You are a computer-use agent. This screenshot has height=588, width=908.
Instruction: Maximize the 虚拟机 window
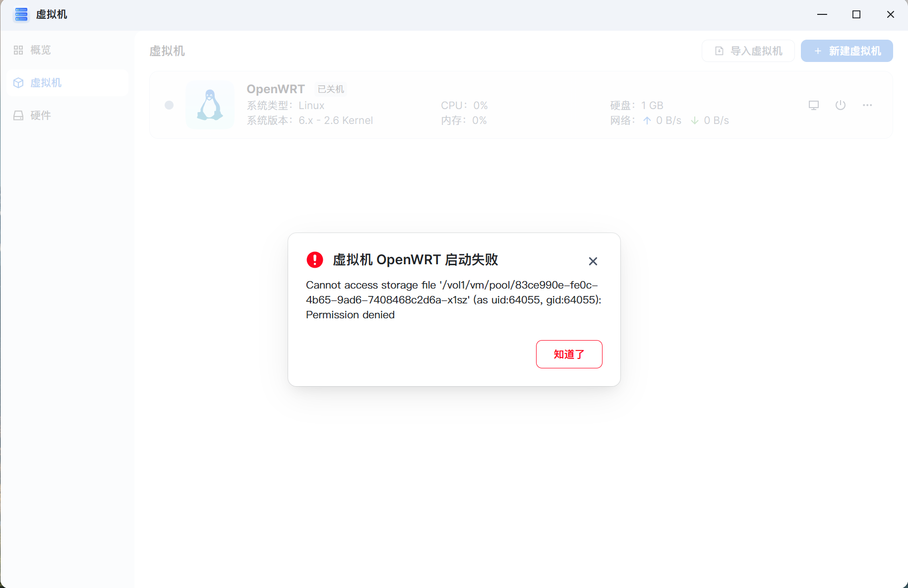[x=856, y=14]
